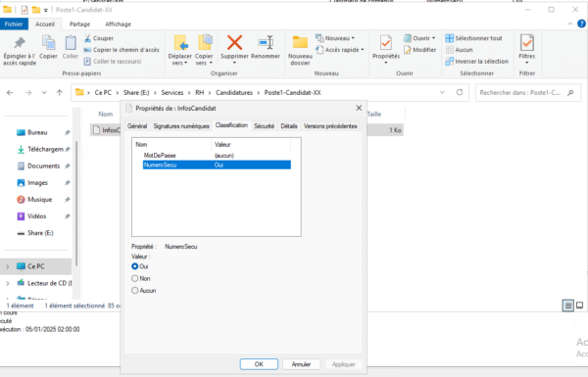Switch to details view icon in status bar
Viewport: 588px width, 377px height.
tap(567, 306)
